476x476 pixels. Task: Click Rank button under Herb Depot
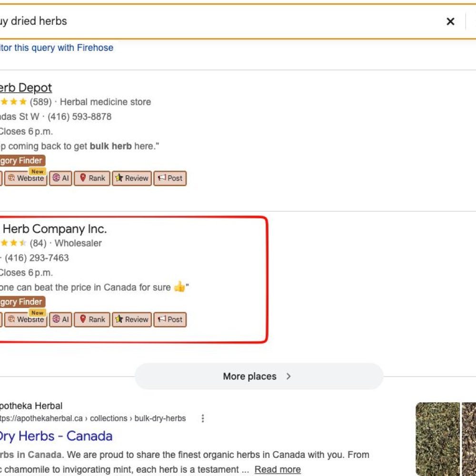(x=92, y=178)
